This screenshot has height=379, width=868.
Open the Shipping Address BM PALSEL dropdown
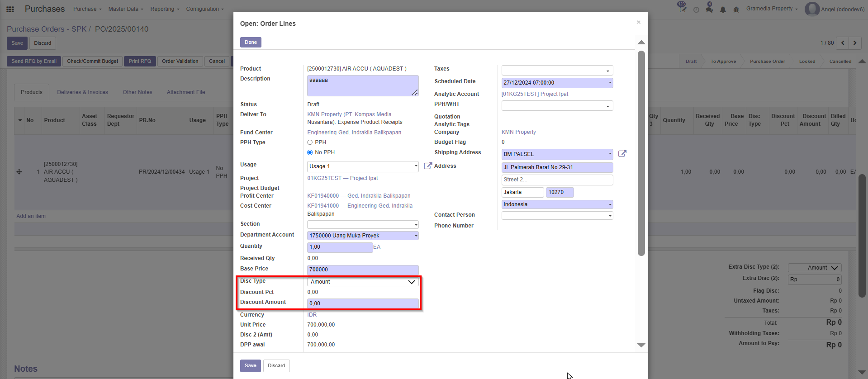pos(557,154)
